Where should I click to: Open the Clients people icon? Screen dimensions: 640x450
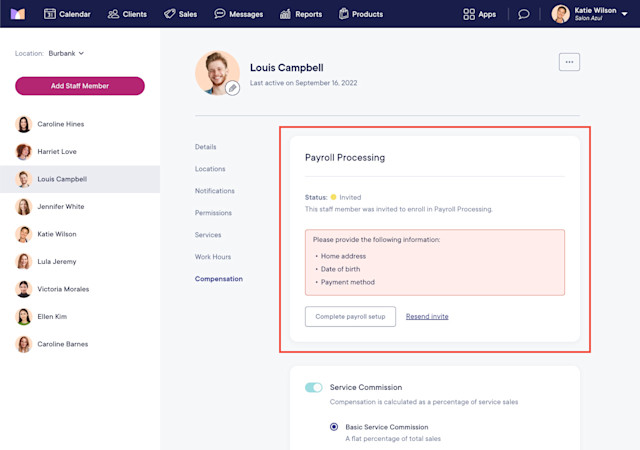pos(113,14)
